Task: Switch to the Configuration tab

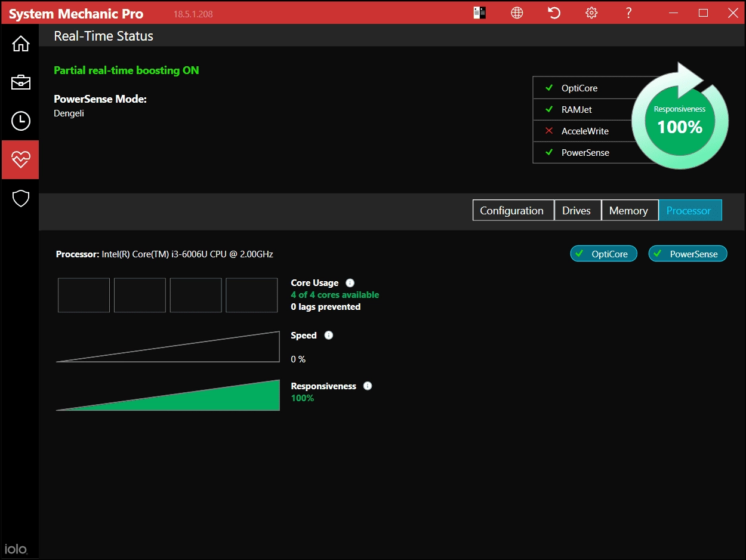Action: click(x=513, y=210)
